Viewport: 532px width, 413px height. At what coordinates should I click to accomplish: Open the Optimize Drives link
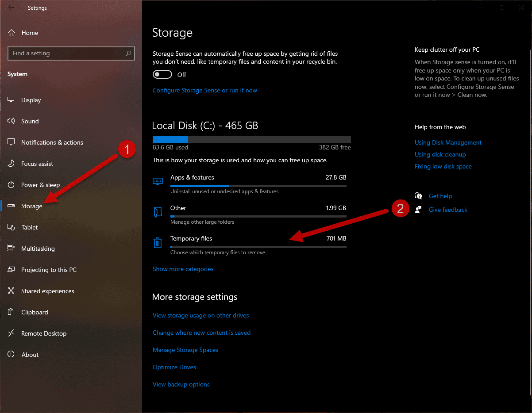click(174, 367)
